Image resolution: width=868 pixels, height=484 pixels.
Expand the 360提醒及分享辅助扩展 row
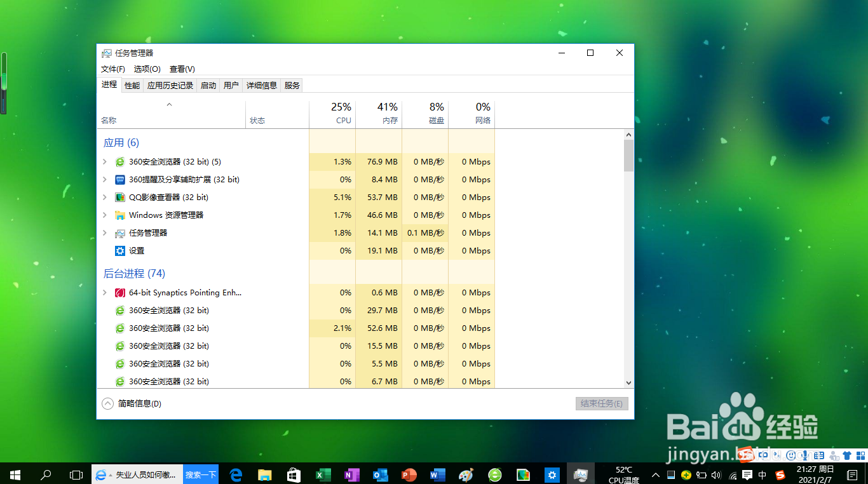(105, 180)
